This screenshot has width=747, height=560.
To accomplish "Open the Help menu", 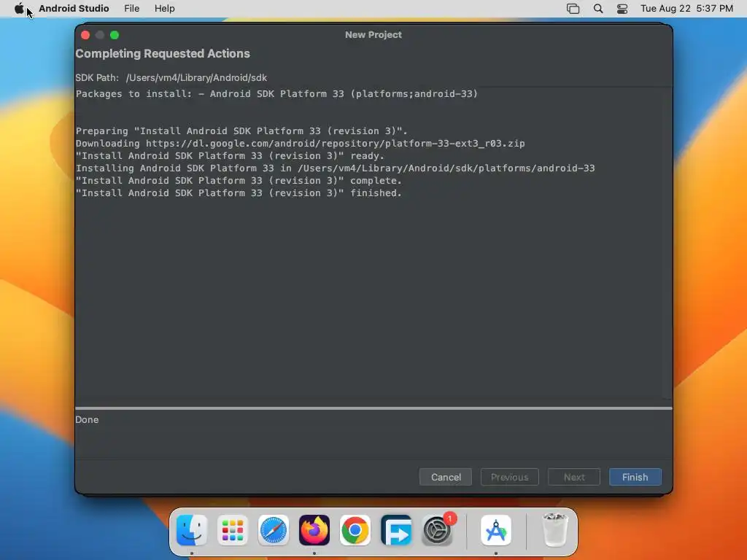I will click(x=164, y=9).
